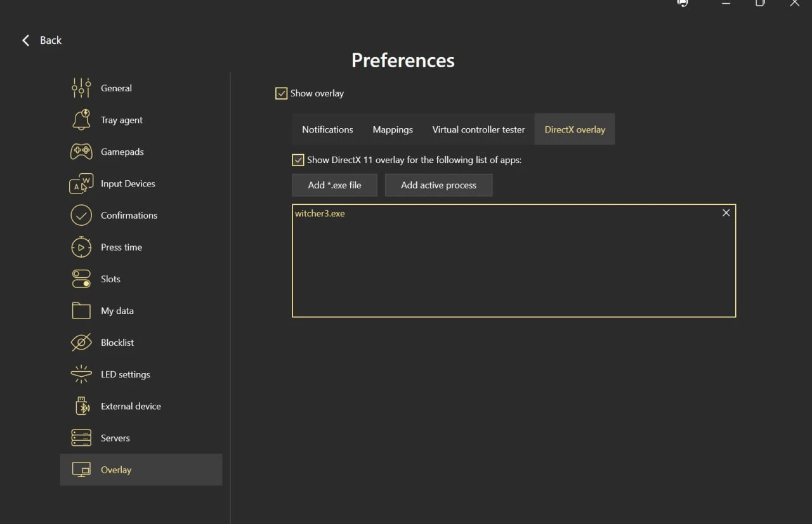The width and height of the screenshot is (812, 524).
Task: Open the support headset icon
Action: point(683,3)
